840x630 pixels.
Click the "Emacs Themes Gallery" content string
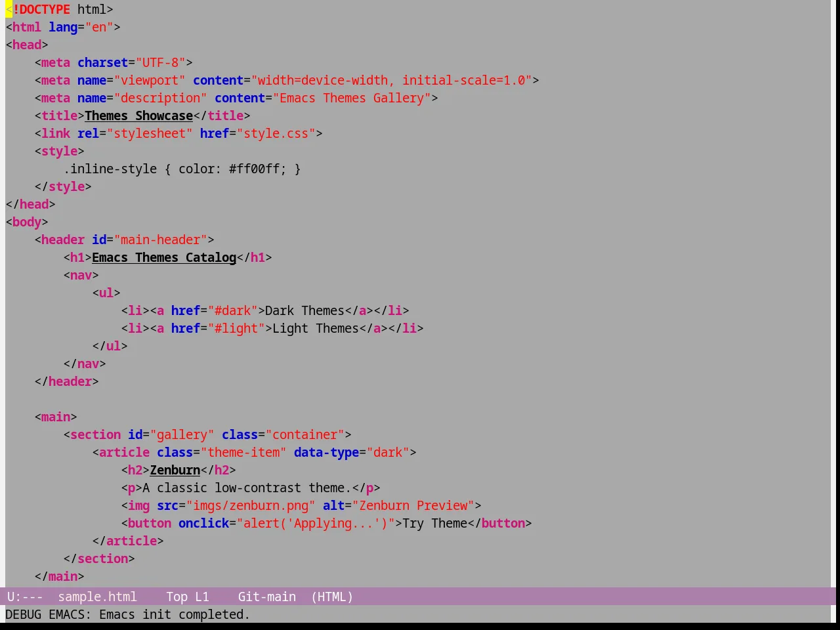352,98
